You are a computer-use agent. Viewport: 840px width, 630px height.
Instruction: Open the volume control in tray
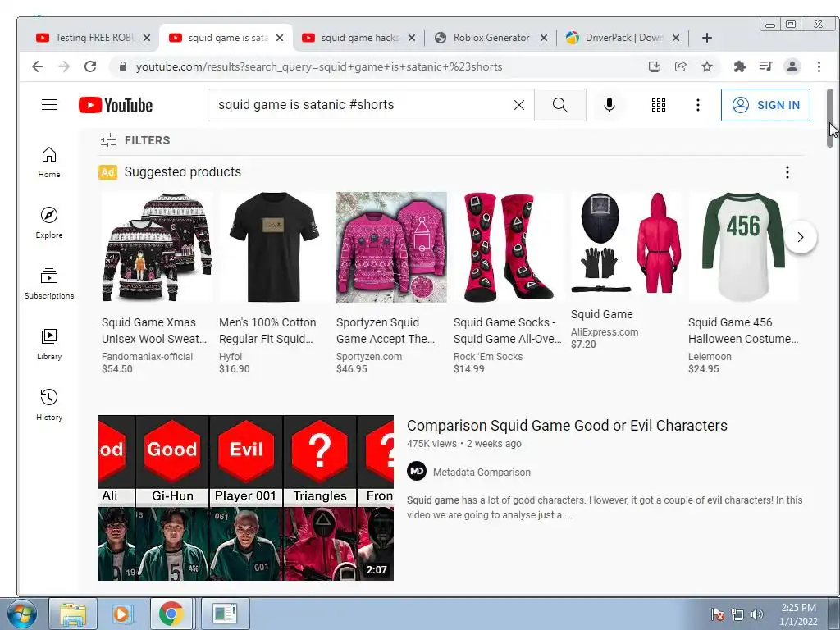point(756,614)
